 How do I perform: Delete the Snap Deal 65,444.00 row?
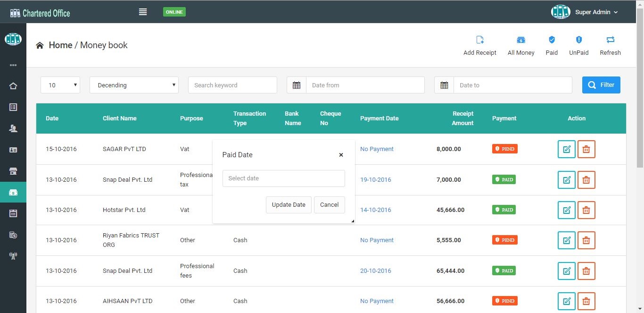pos(586,271)
